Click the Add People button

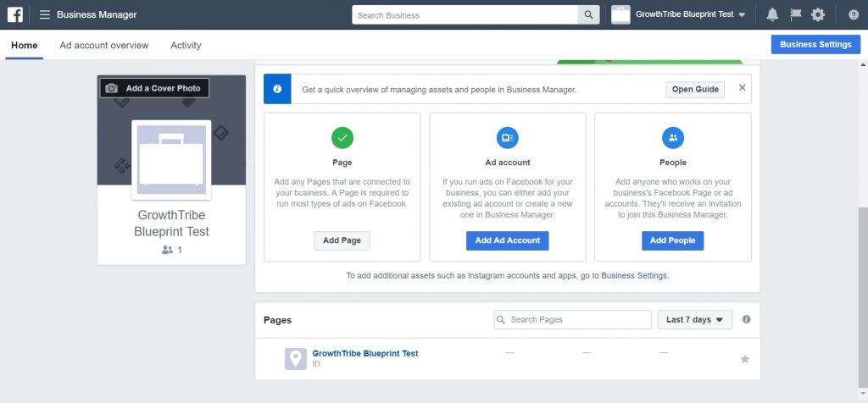pyautogui.click(x=672, y=240)
